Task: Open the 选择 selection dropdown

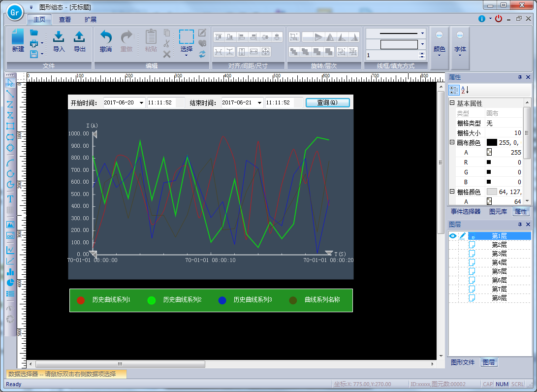Action: 187,56
